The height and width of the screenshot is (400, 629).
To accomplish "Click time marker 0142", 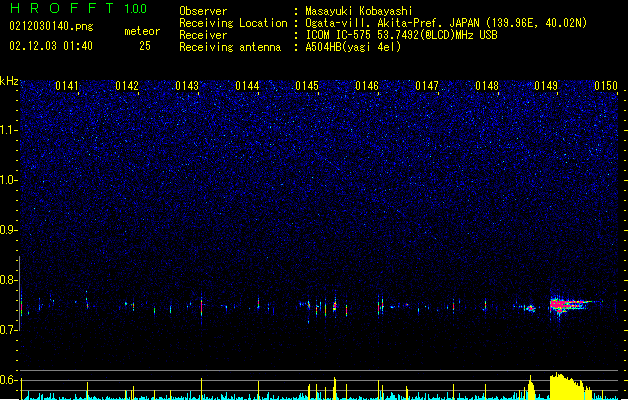I will (127, 86).
